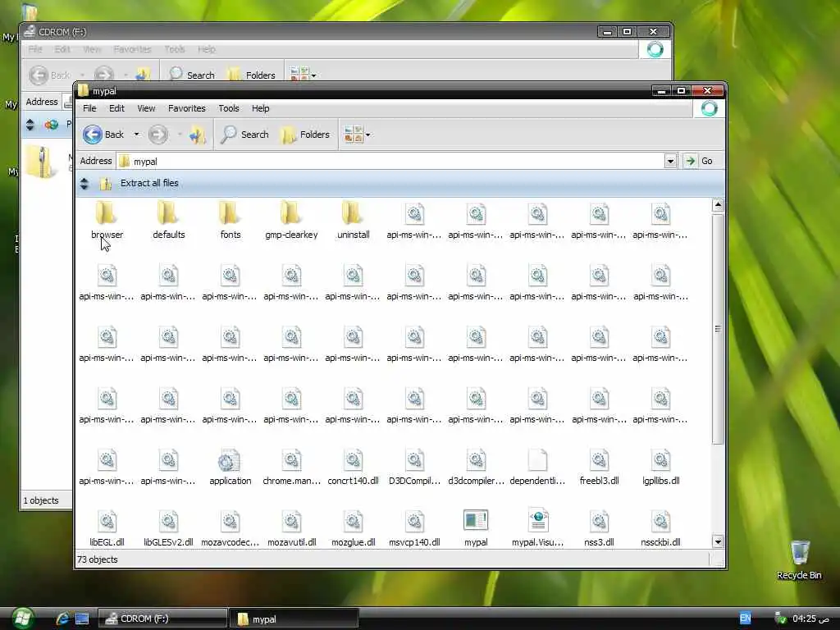This screenshot has height=630, width=840.
Task: Click the Up folder toolbar icon
Action: [197, 135]
